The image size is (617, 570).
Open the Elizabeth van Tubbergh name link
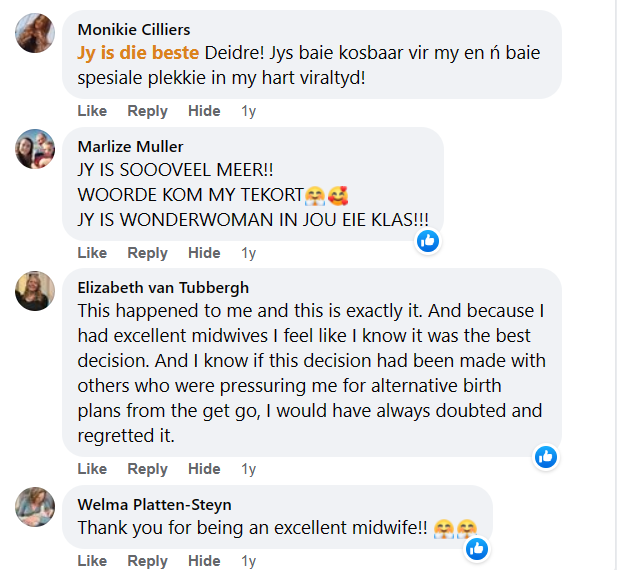163,287
